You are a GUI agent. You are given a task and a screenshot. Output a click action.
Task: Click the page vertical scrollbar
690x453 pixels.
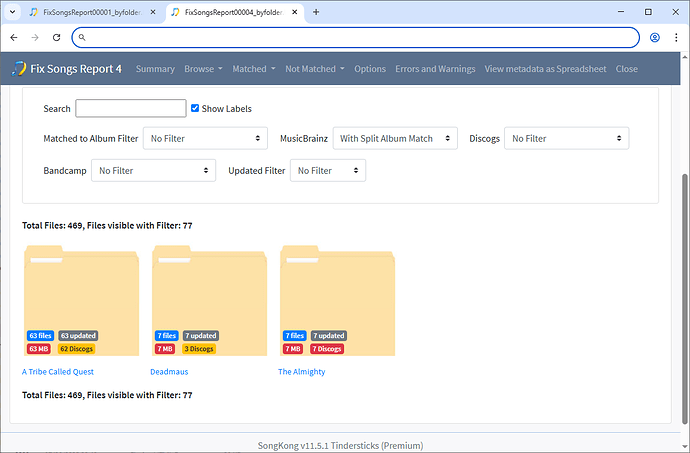click(684, 299)
